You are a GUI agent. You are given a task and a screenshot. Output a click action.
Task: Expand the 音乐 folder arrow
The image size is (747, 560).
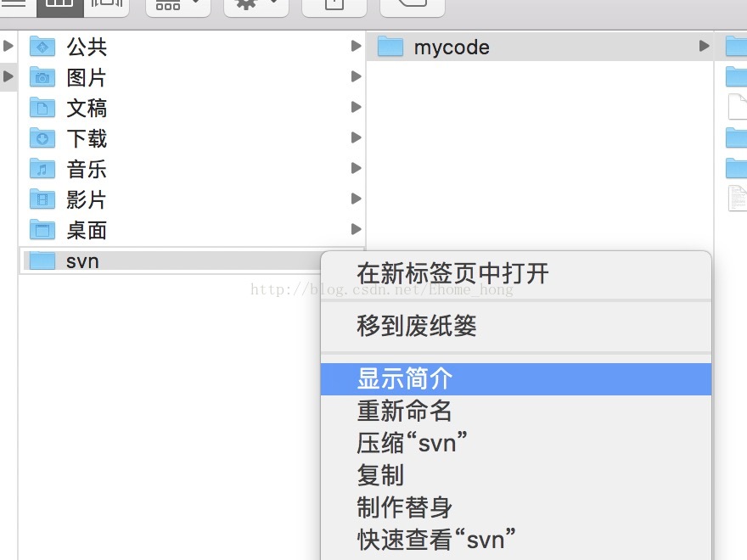click(x=356, y=168)
